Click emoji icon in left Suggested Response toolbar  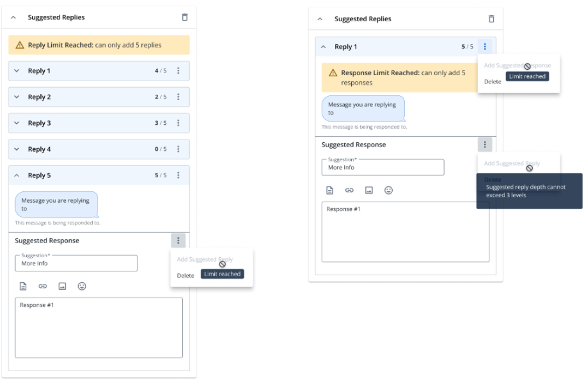tap(82, 286)
